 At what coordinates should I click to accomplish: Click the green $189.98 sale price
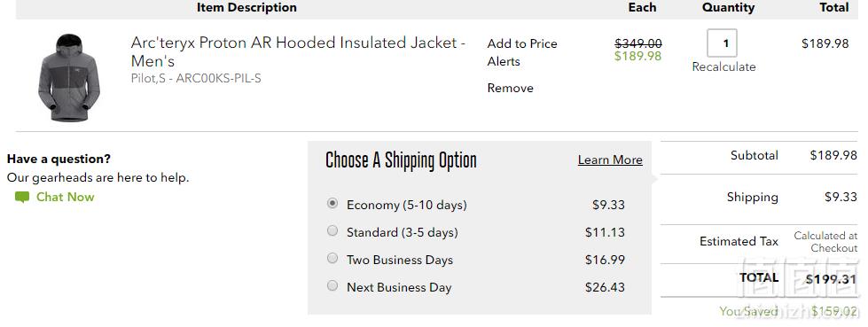[637, 56]
